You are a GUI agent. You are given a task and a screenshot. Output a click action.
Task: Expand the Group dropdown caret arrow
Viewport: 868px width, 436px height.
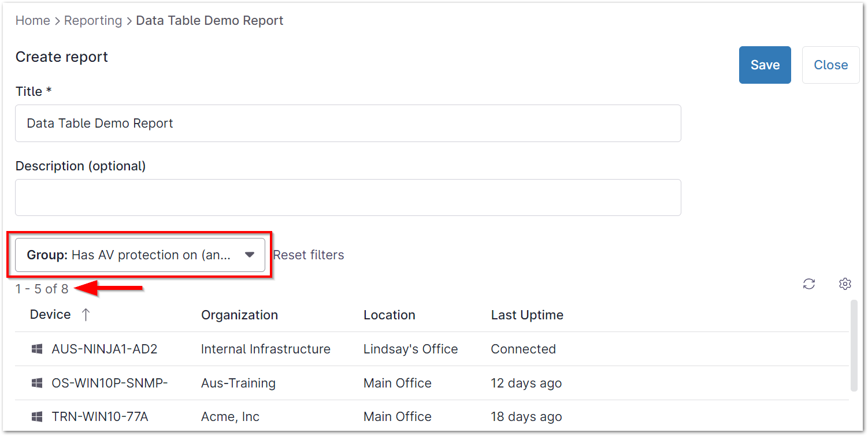pyautogui.click(x=250, y=255)
